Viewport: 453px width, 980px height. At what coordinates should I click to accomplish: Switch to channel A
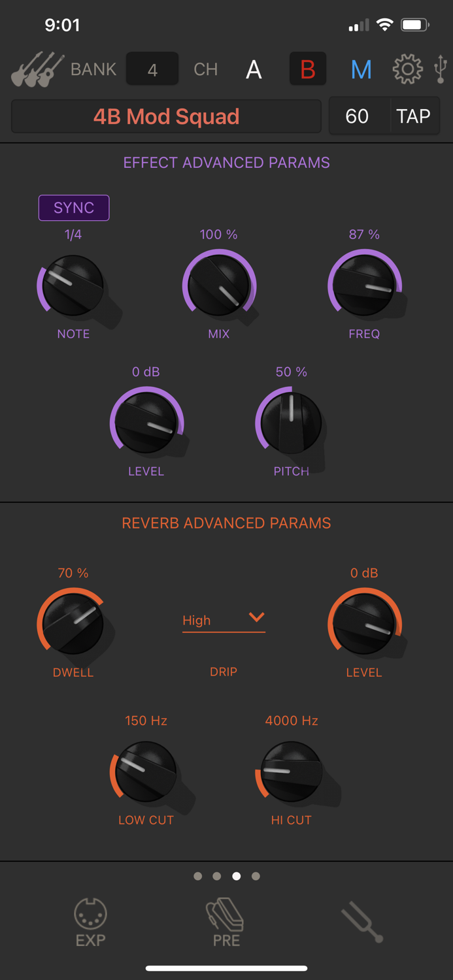pyautogui.click(x=254, y=69)
